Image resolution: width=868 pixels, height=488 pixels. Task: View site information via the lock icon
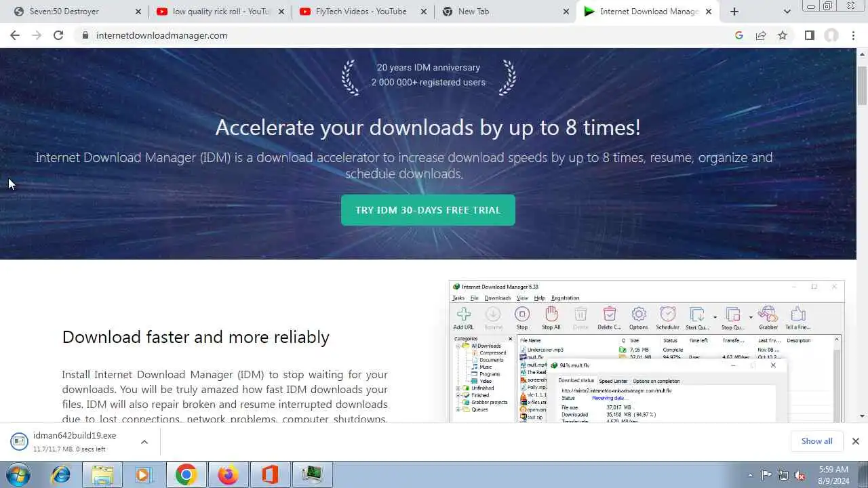click(85, 35)
